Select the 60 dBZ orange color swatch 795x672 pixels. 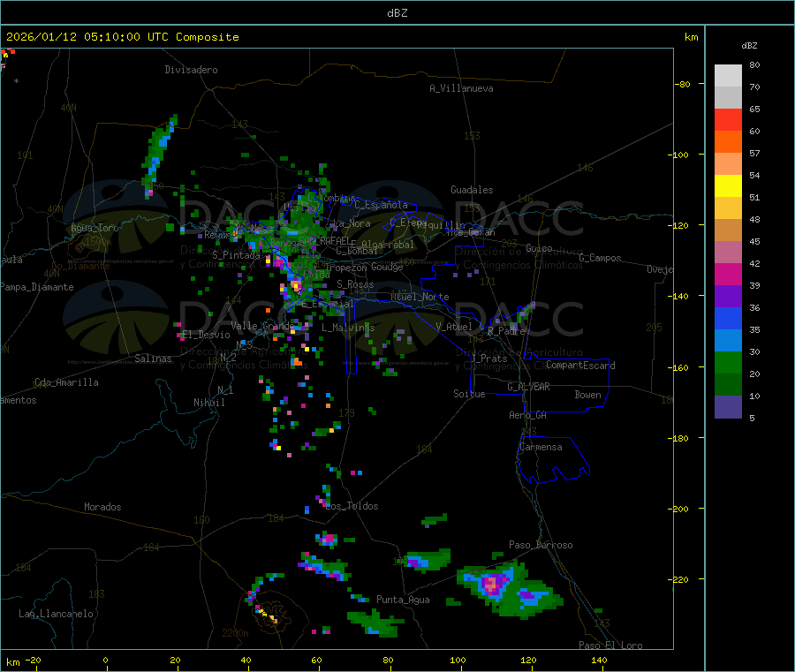pos(728,142)
